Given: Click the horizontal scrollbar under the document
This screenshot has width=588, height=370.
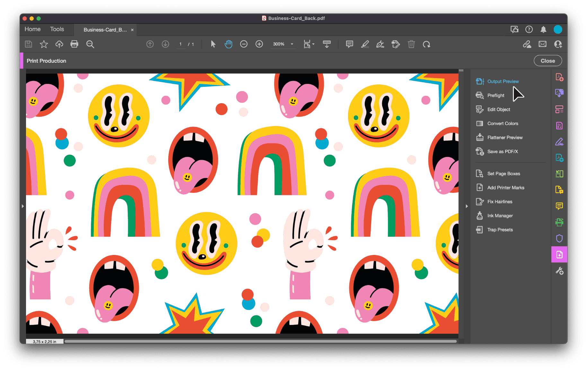Looking at the screenshot, I should pyautogui.click(x=260, y=341).
